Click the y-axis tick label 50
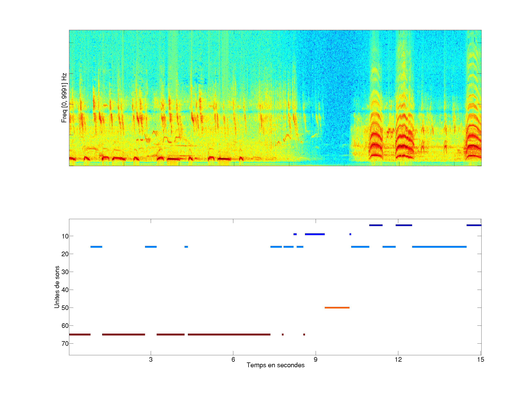This screenshot has height=399, width=532. pos(65,308)
